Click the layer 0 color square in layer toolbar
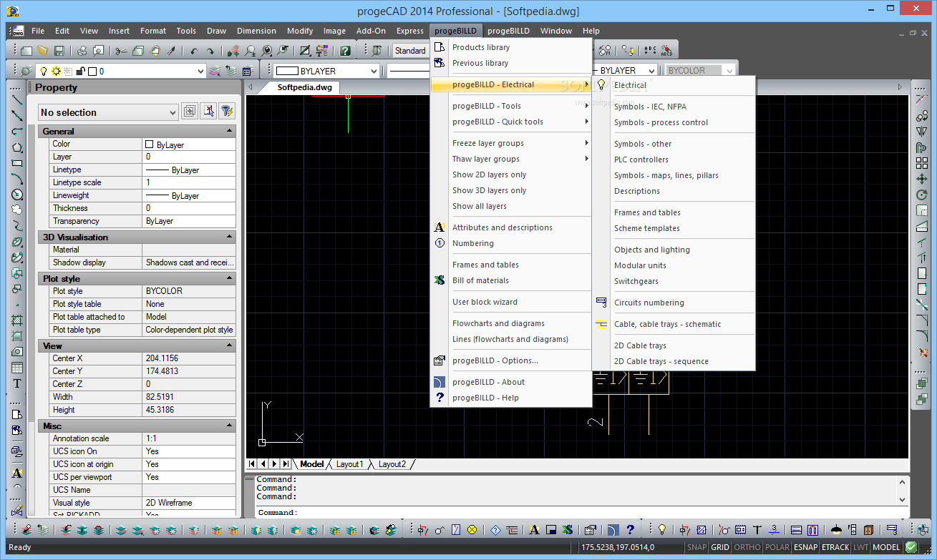937x560 pixels. pos(92,71)
